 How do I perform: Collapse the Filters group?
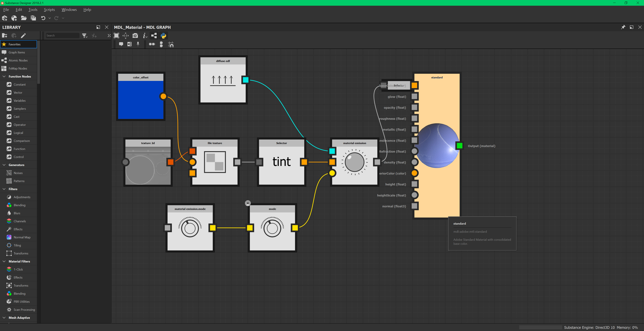coord(4,189)
